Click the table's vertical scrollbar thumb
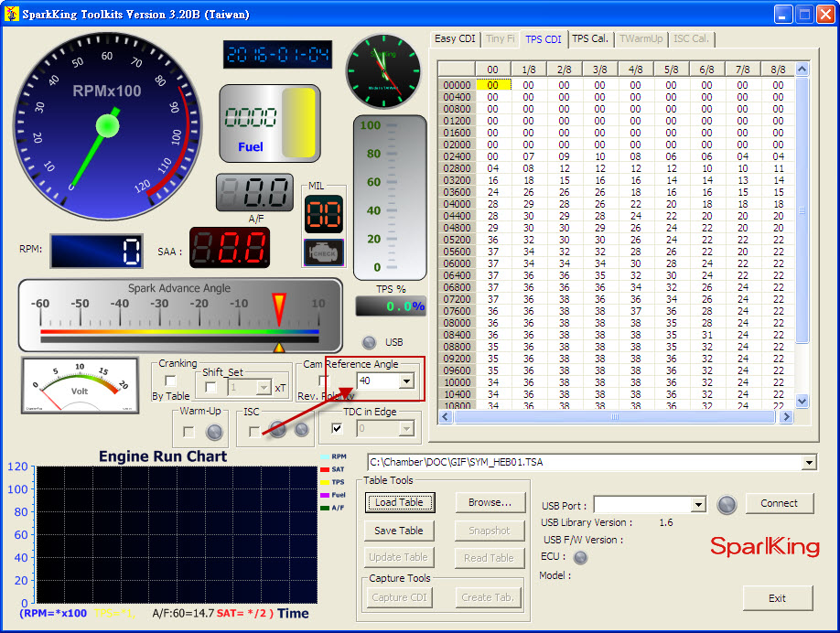840x633 pixels. click(x=802, y=210)
